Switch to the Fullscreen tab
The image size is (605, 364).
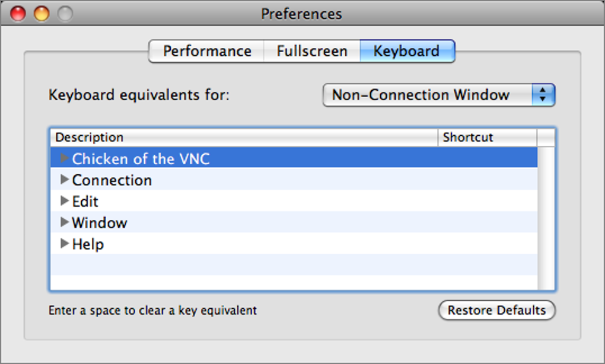point(311,51)
